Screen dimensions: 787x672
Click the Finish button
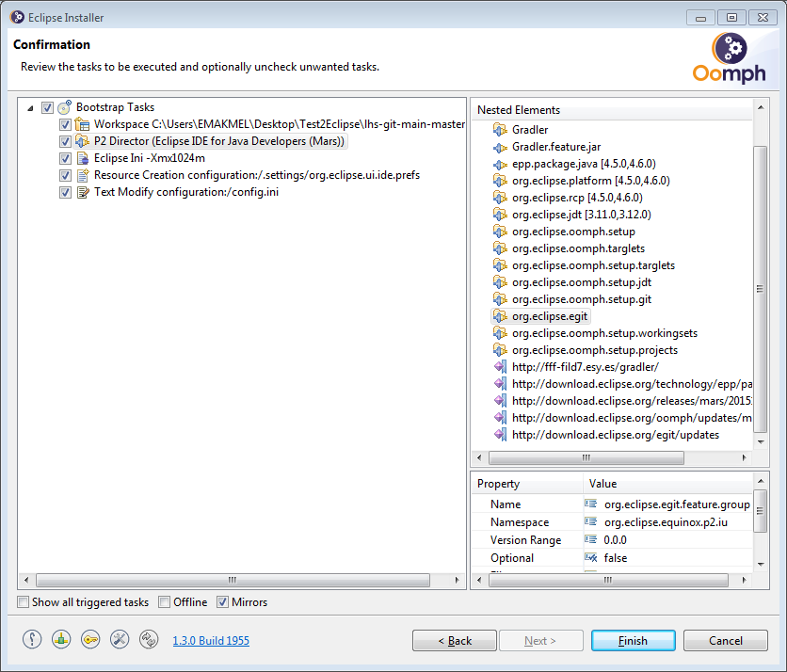pyautogui.click(x=633, y=640)
